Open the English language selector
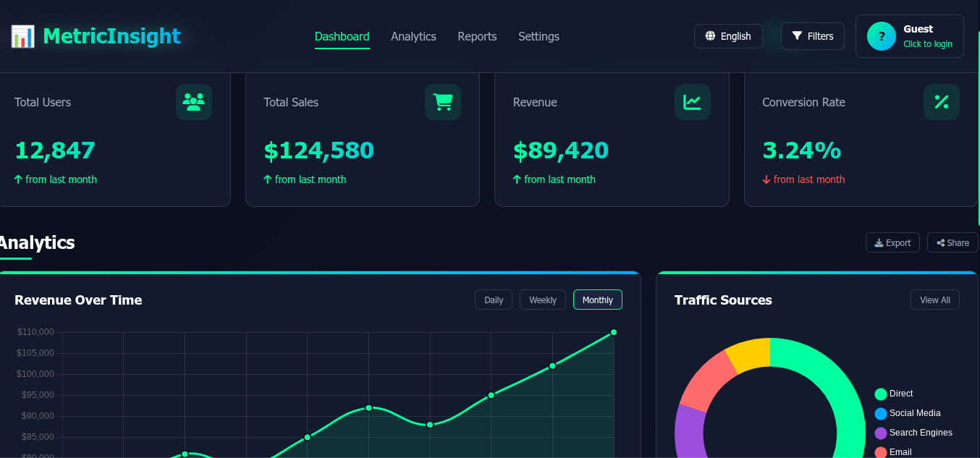980x458 pixels. tap(728, 35)
